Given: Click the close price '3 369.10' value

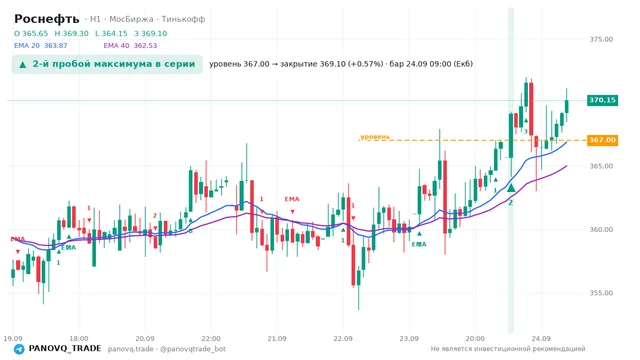Looking at the screenshot, I should pos(151,33).
